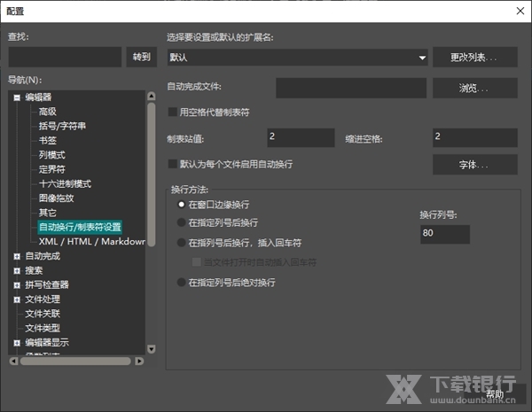Click the vertical scrollbar thumb in navigation
This screenshot has height=412, width=532.
pos(152,175)
